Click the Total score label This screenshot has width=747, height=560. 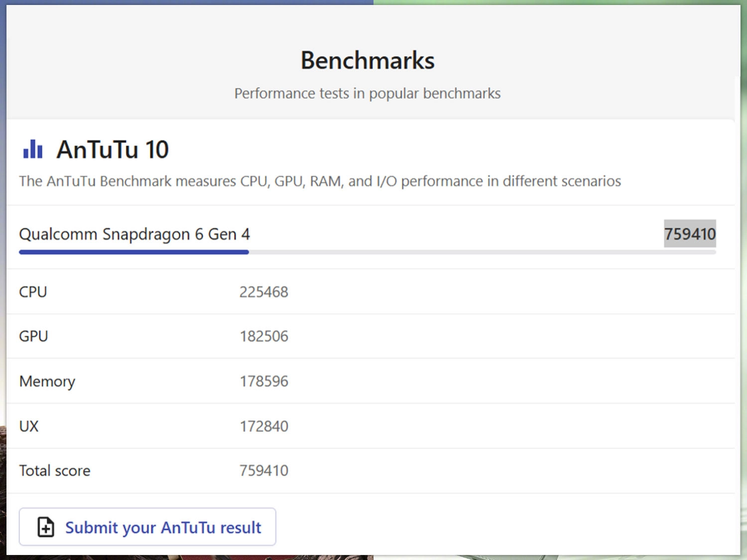point(55,470)
